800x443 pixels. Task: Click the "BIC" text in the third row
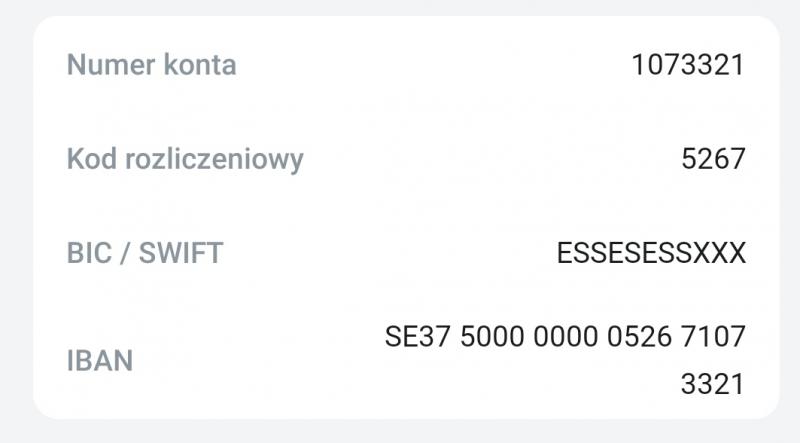[88, 253]
